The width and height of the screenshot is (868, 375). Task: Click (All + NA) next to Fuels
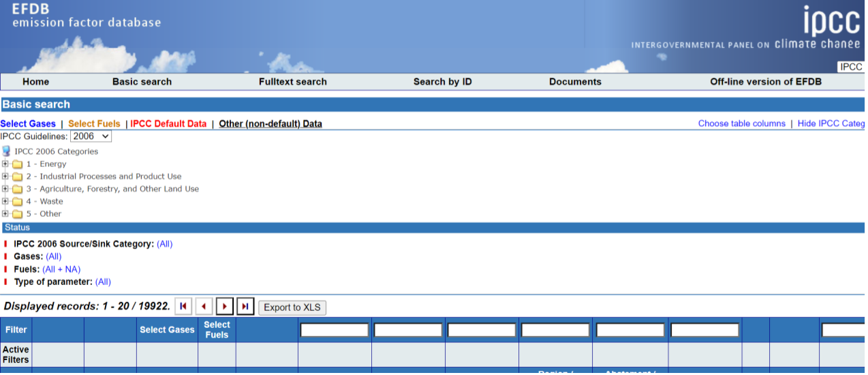61,269
